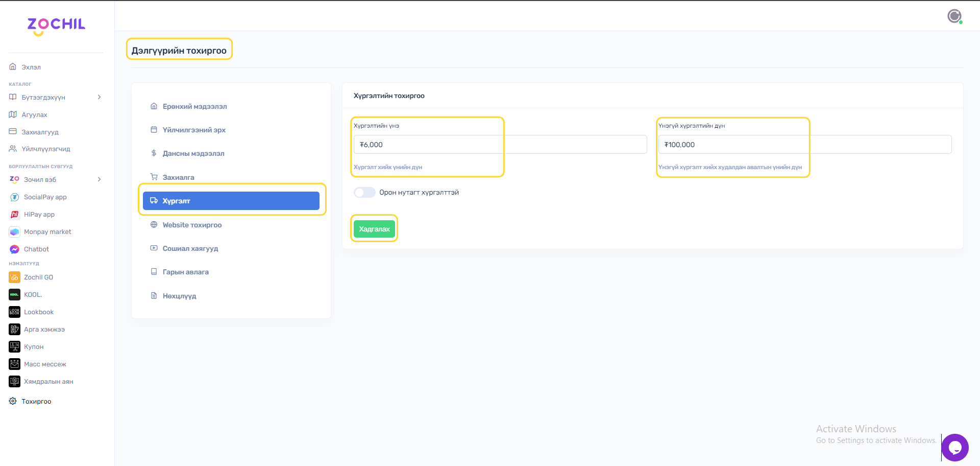The image size is (980, 466).
Task: Expand the Зочил вэб submenu chevron
Action: (99, 179)
